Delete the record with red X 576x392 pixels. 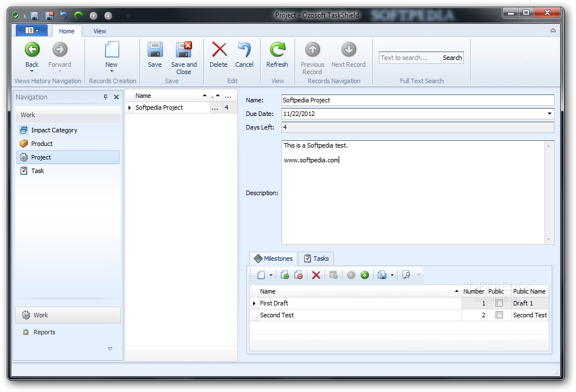(x=219, y=54)
